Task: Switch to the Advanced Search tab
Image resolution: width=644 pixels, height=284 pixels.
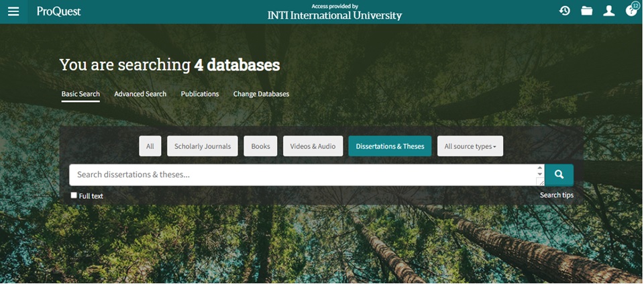Action: 140,94
